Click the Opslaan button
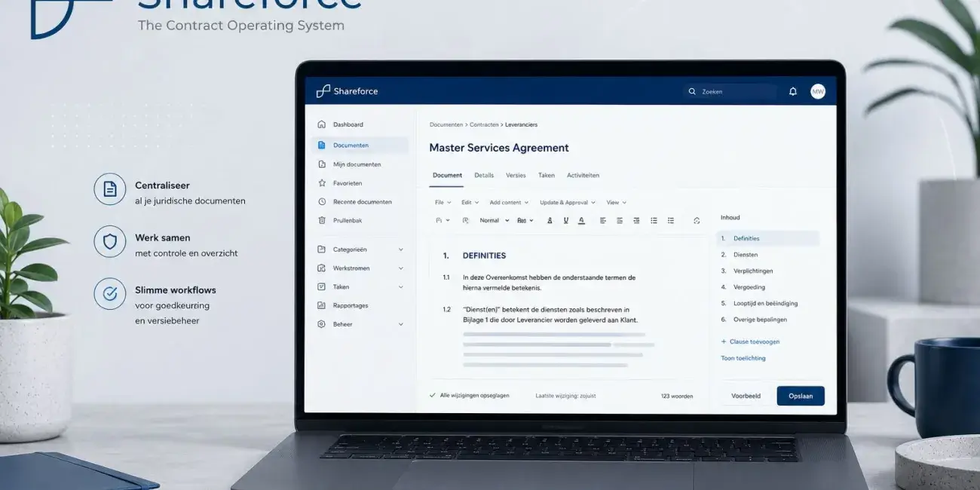The width and height of the screenshot is (980, 490). (801, 396)
